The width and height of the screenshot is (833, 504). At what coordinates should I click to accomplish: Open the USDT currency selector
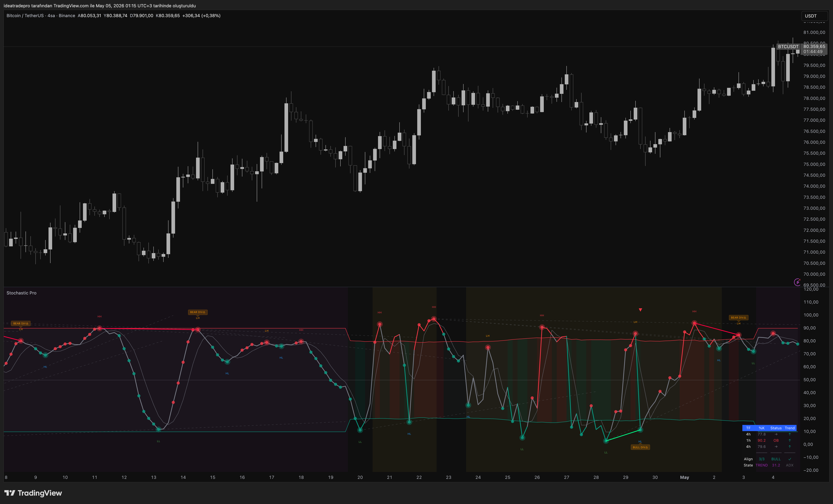pyautogui.click(x=814, y=16)
